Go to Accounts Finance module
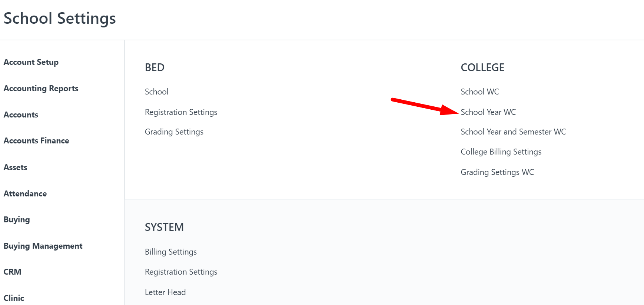The image size is (644, 305). (x=36, y=141)
